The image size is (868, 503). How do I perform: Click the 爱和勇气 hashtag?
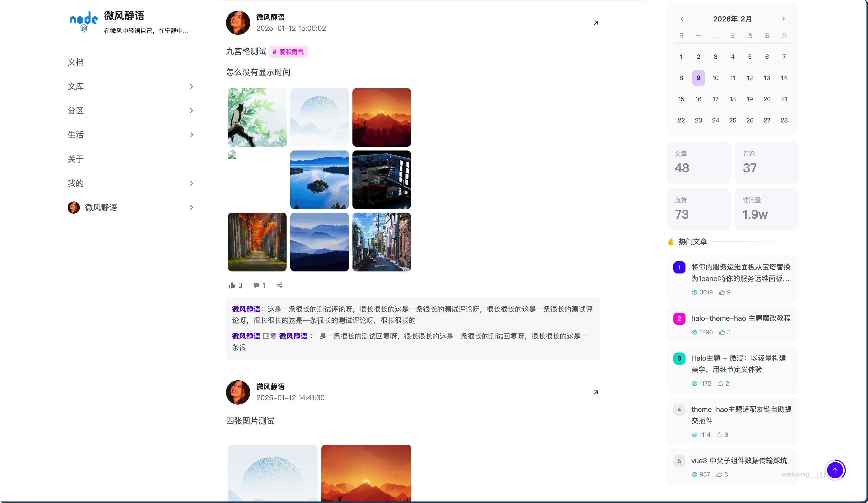tap(288, 52)
